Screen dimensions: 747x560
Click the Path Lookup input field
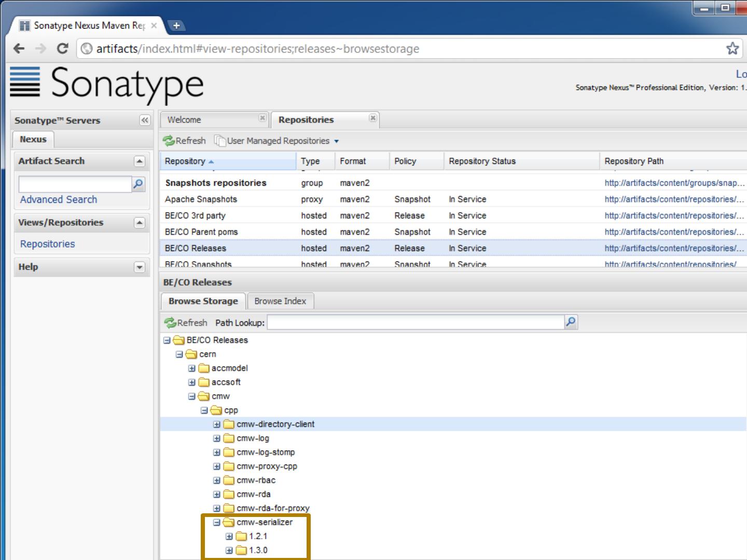pos(415,323)
